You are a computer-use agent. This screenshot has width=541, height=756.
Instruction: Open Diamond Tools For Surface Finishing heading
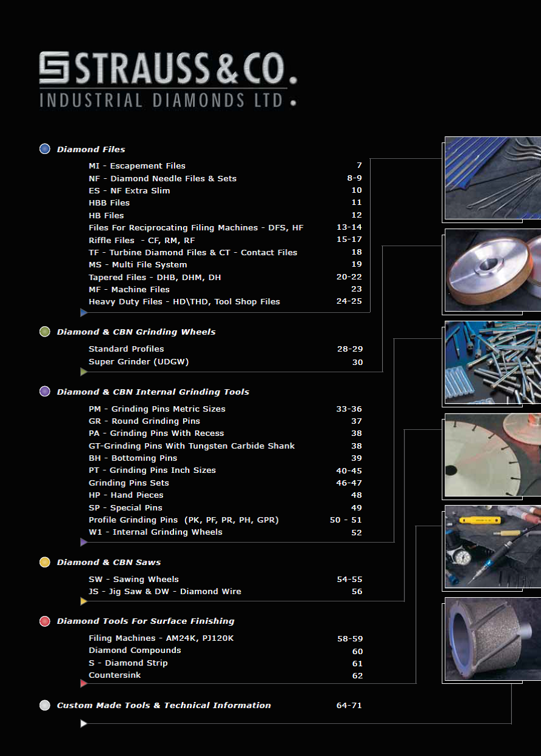tap(146, 621)
